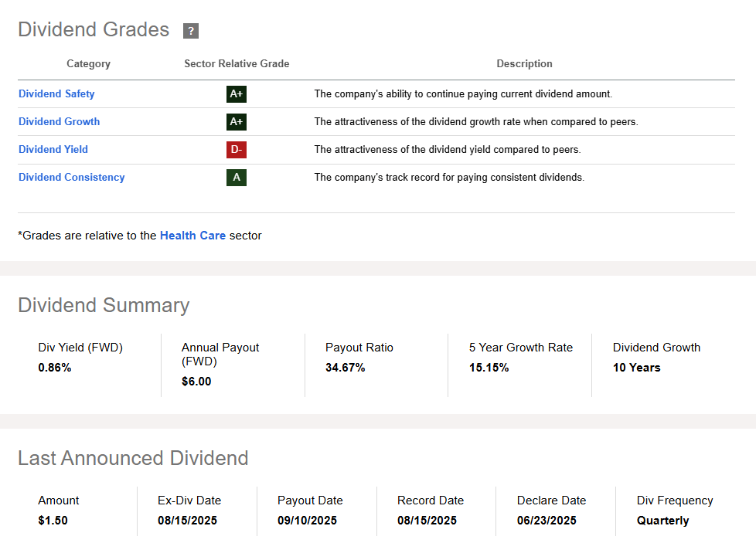Click the Health Care sector link
The height and width of the screenshot is (543, 756).
coord(192,236)
